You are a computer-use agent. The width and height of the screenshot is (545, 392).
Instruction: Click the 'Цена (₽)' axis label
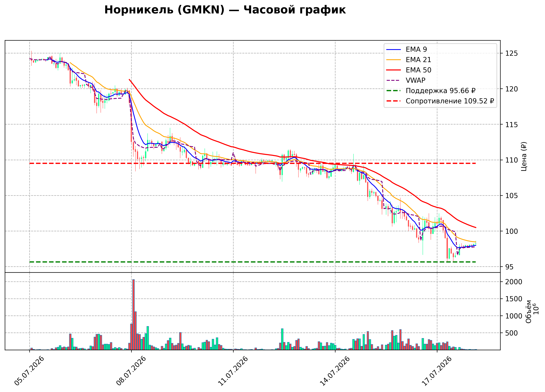pos(524,156)
